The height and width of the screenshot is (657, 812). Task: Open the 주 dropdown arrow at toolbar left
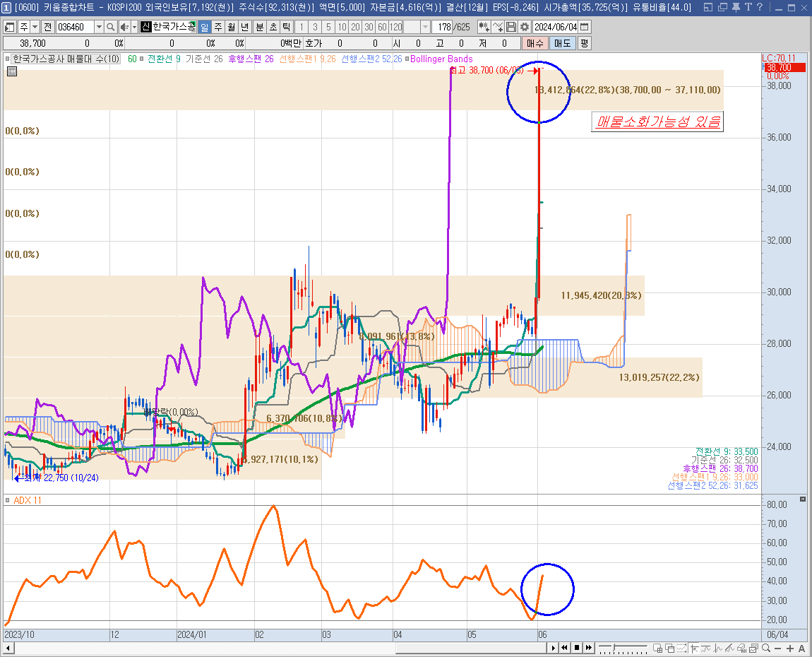point(35,27)
